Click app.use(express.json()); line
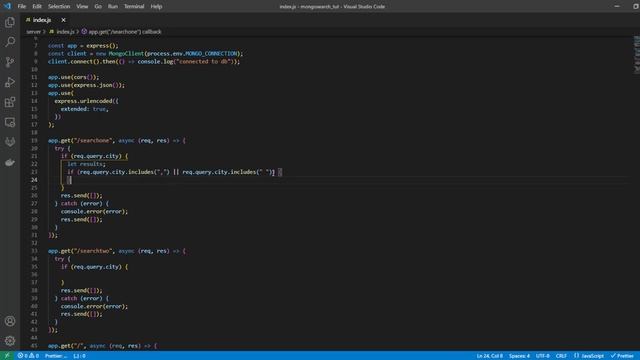640x360 pixels. point(86,85)
